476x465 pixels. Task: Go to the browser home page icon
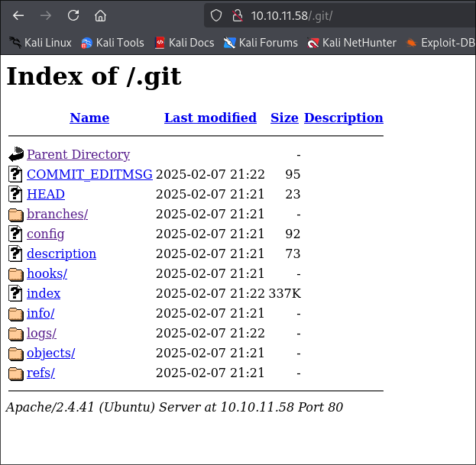[100, 15]
